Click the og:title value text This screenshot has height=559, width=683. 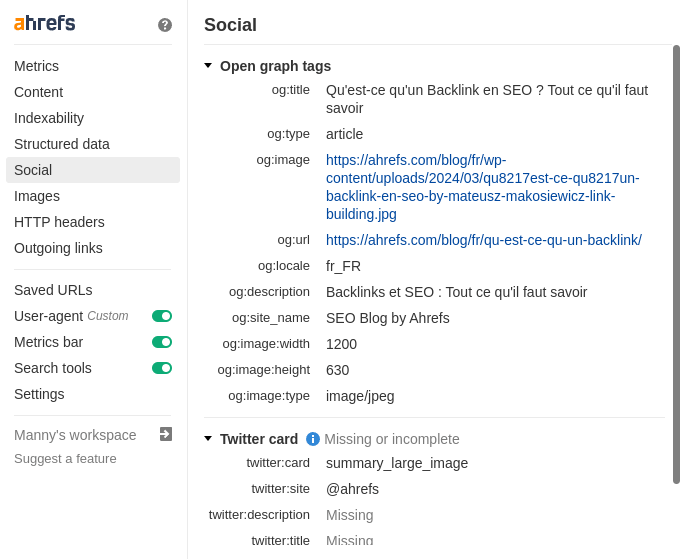[487, 99]
